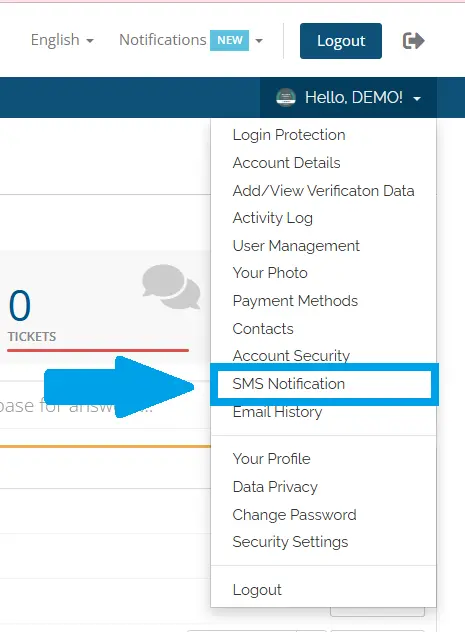Screen dimensions: 465x632
Task: Open the Activity Log entry
Action: 273,218
